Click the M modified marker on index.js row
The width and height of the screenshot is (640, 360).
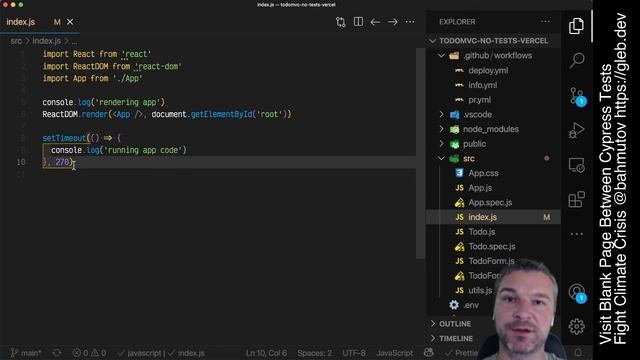point(547,218)
